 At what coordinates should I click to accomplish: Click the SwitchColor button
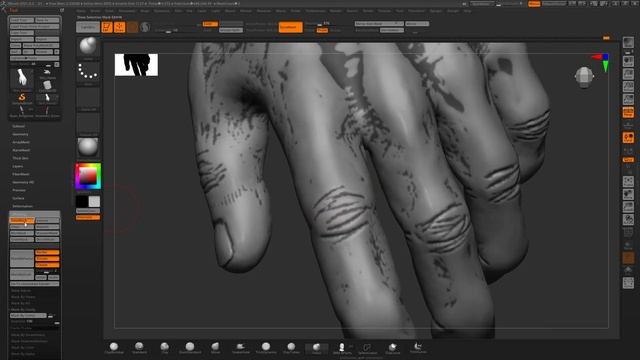pos(88,211)
